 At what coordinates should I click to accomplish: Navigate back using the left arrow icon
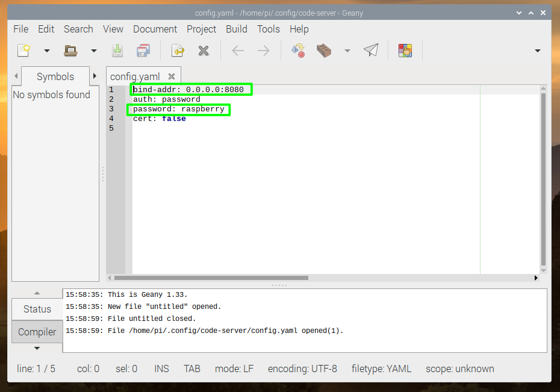coord(237,51)
